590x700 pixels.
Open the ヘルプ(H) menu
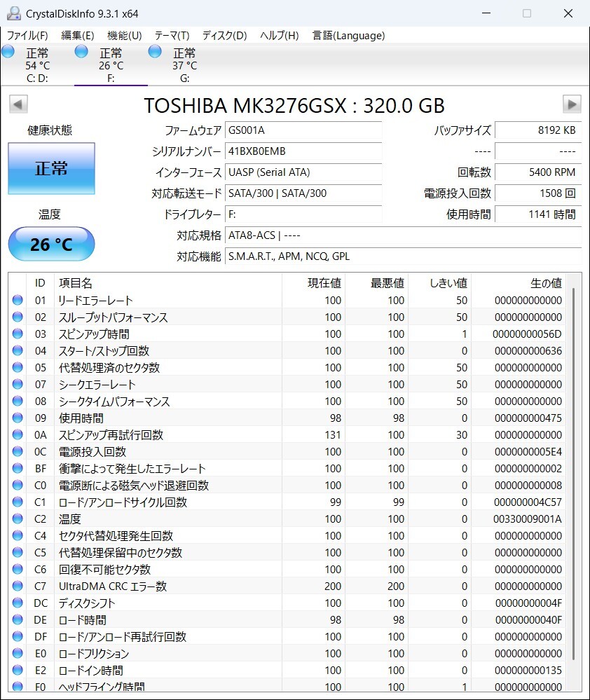click(280, 35)
